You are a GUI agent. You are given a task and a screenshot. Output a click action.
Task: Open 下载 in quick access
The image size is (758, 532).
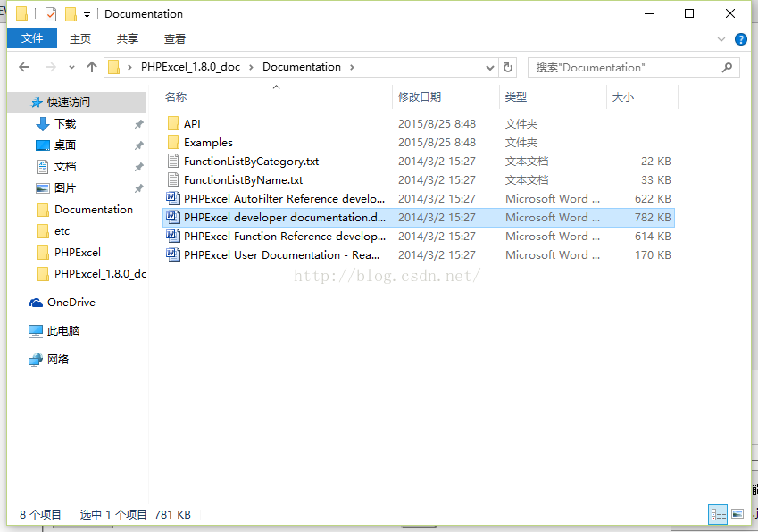click(65, 124)
